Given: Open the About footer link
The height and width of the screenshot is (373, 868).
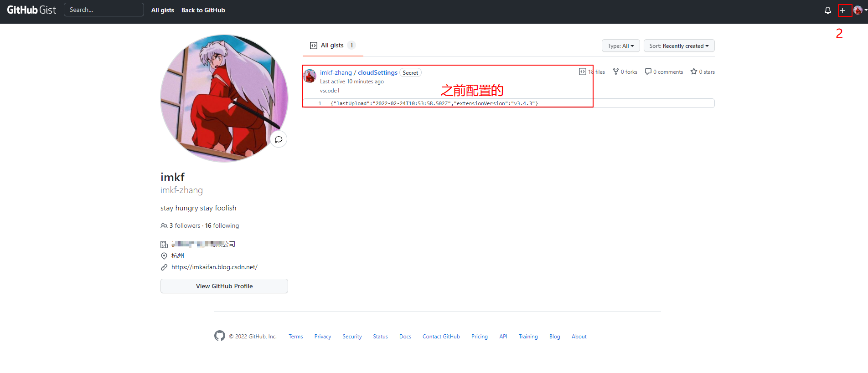Looking at the screenshot, I should pos(579,337).
